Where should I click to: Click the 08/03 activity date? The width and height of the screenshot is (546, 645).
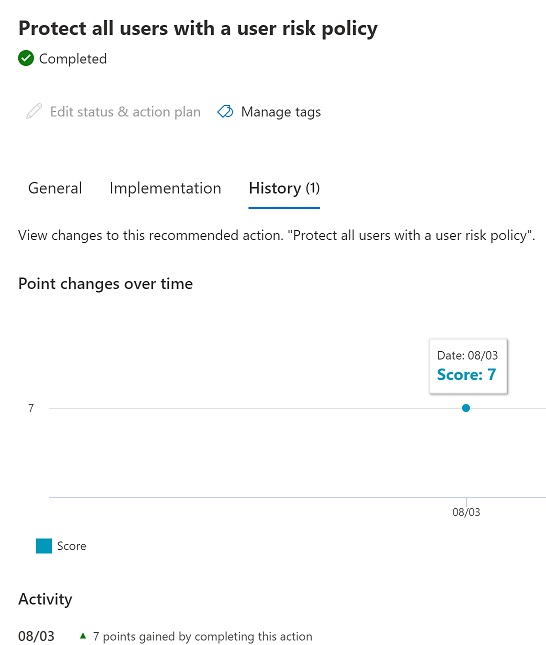click(36, 636)
